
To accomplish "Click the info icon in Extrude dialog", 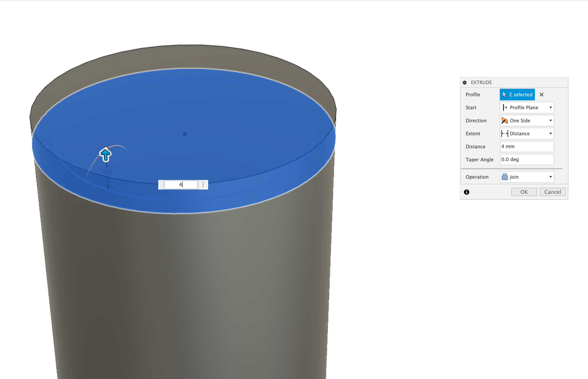I will point(467,192).
